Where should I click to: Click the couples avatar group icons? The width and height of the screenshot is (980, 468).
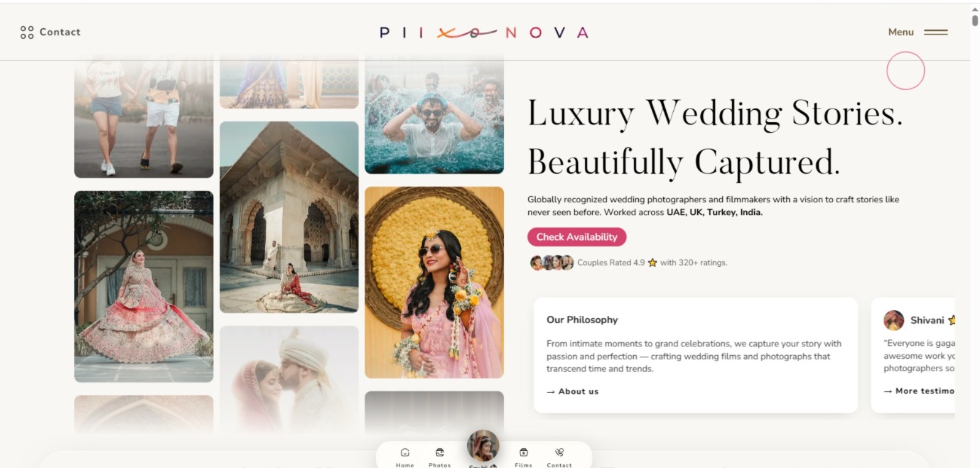552,263
